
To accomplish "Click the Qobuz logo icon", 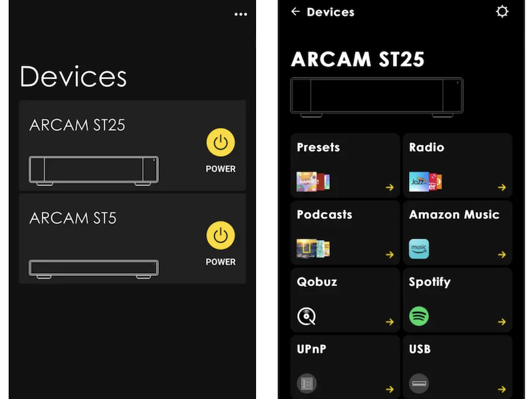I will coord(307,317).
